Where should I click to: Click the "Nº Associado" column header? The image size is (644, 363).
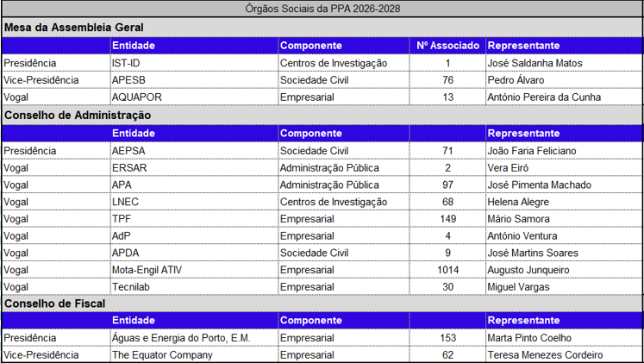point(447,45)
